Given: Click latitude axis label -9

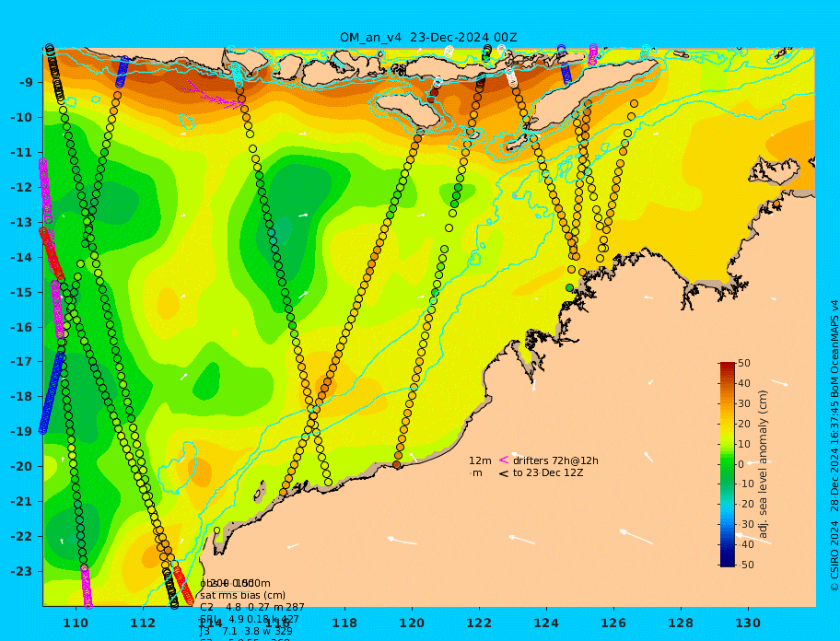Looking at the screenshot, I should click(x=26, y=83).
